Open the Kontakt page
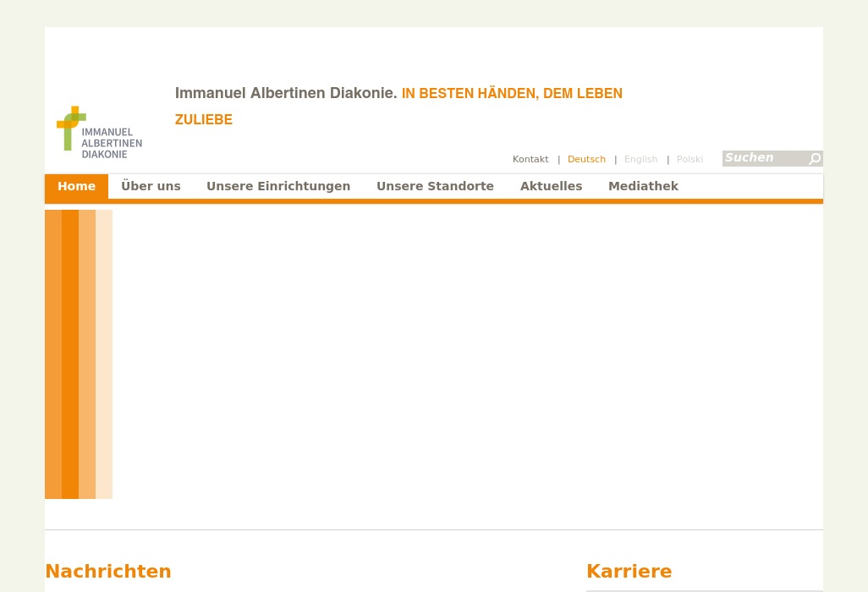The image size is (868, 592). [530, 159]
